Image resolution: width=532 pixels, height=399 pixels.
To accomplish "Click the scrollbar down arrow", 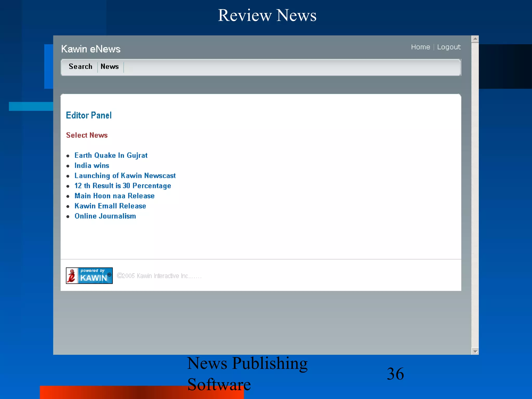I will pyautogui.click(x=475, y=351).
